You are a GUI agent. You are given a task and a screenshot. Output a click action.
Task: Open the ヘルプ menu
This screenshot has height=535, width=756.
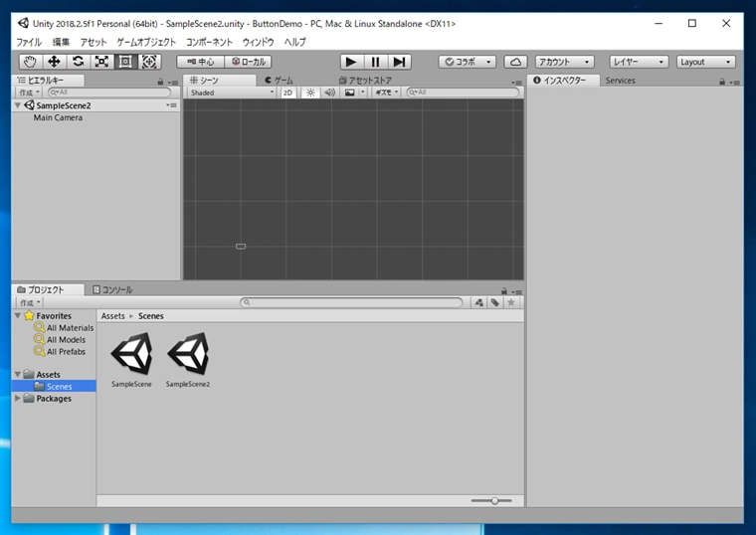(x=295, y=42)
